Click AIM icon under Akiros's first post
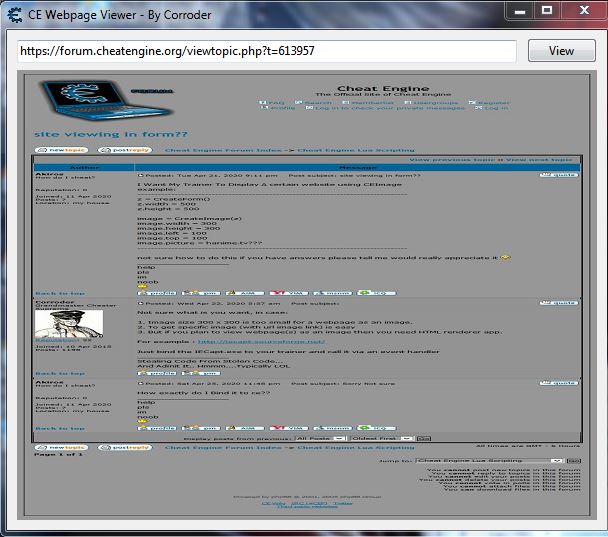Viewport: 608px width, 537px height. click(x=245, y=293)
